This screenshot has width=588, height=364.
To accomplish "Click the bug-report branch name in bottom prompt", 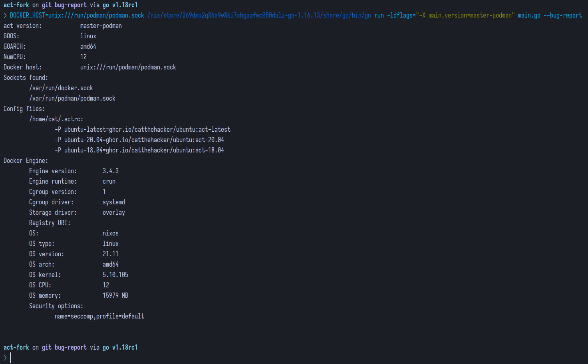I will point(71,348).
